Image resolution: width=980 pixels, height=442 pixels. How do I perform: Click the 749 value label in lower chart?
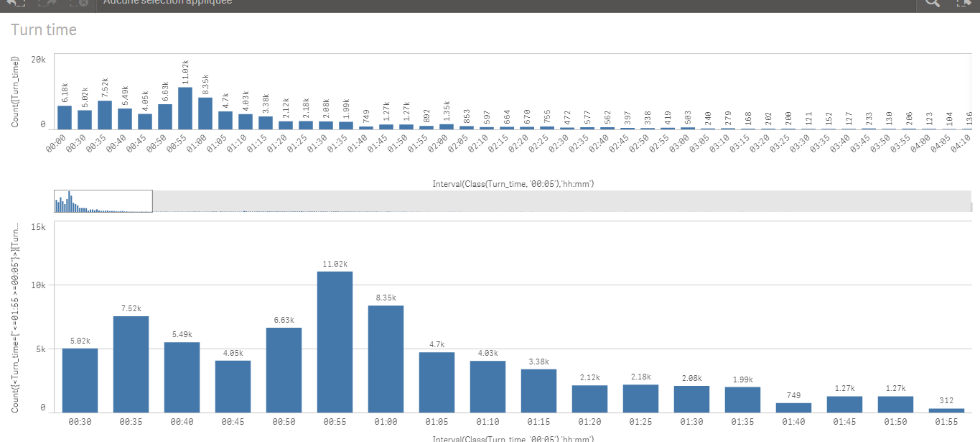794,395
